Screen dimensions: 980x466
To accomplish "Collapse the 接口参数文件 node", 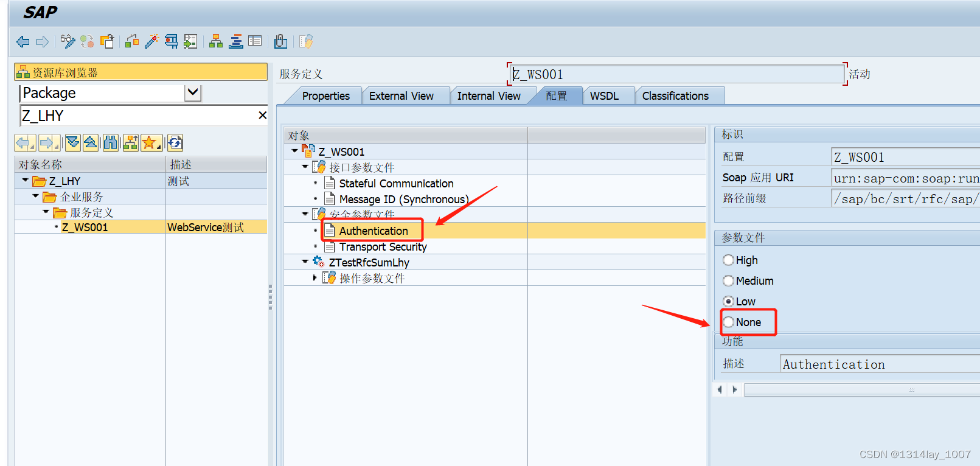I will coord(305,166).
